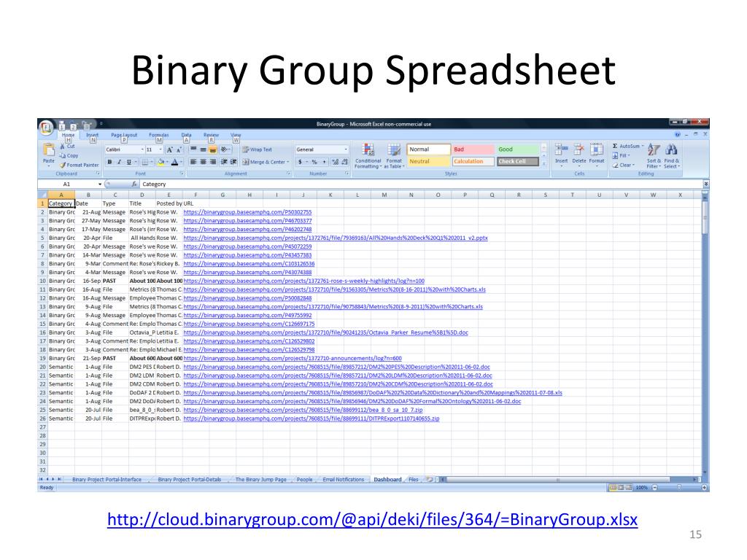This screenshot has width=747, height=560.
Task: Open the Clear menu
Action: (x=624, y=165)
